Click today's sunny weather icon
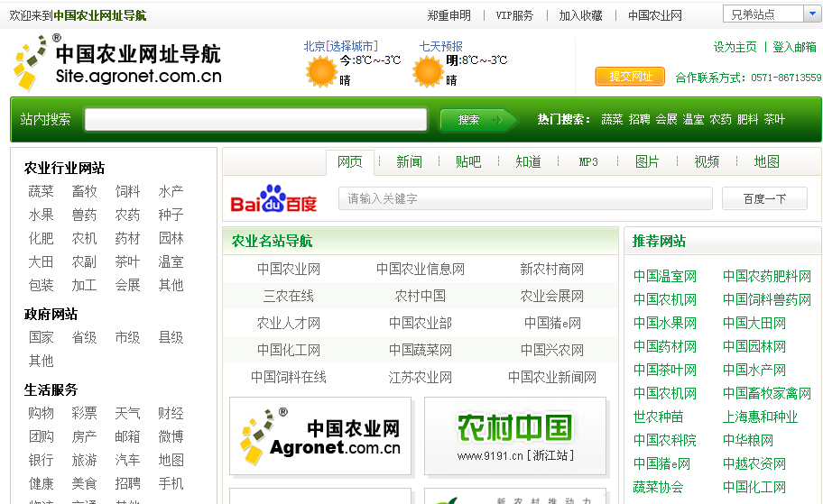Screen dimensions: 823x504 [320, 72]
